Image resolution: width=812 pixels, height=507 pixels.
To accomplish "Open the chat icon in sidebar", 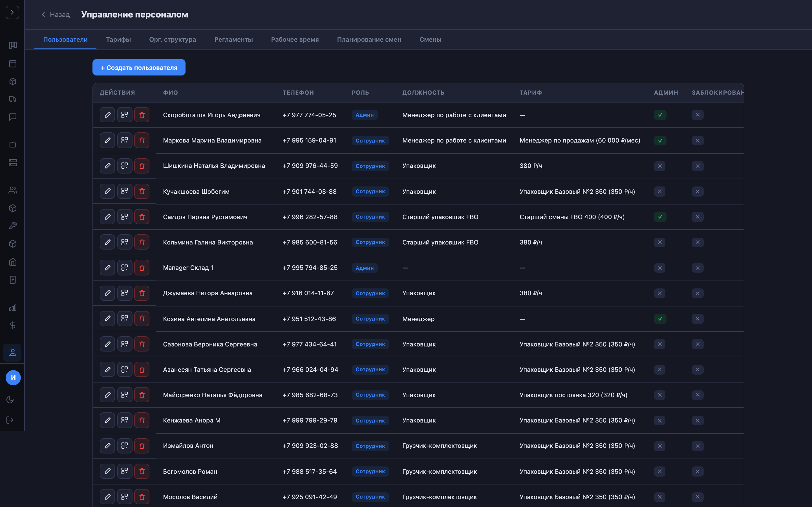I will [13, 117].
